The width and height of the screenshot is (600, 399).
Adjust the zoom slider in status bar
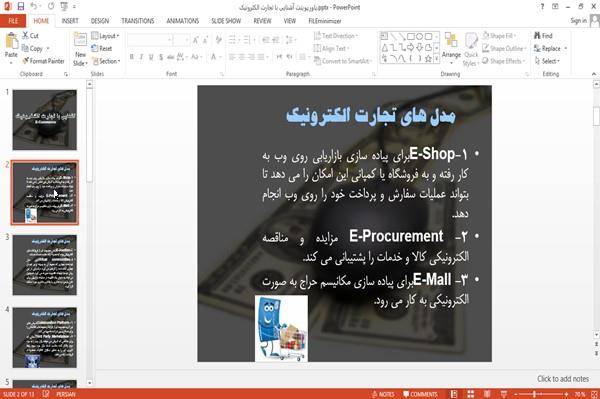tap(534, 394)
